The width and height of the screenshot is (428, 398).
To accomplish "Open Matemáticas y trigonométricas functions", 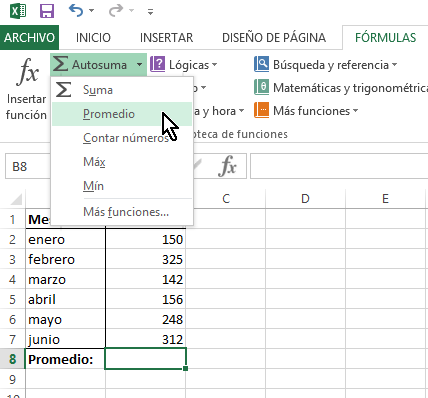I will (341, 88).
